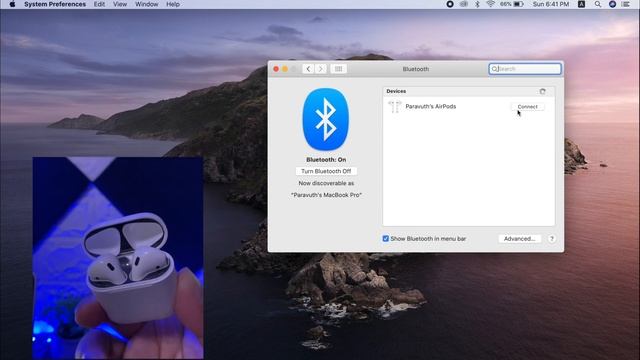Viewport: 640px width, 360px height.
Task: Click the screen recording status icon in menu bar
Action: 450,4
